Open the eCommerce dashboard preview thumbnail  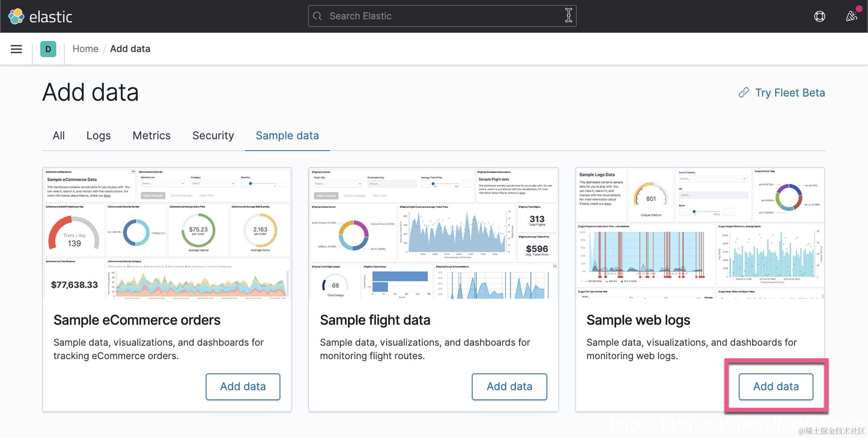click(x=167, y=233)
